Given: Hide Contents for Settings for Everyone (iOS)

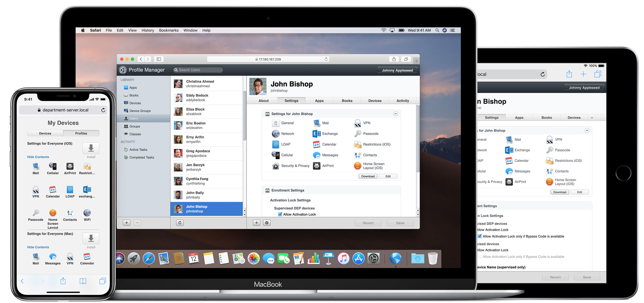Looking at the screenshot, I should (38, 157).
